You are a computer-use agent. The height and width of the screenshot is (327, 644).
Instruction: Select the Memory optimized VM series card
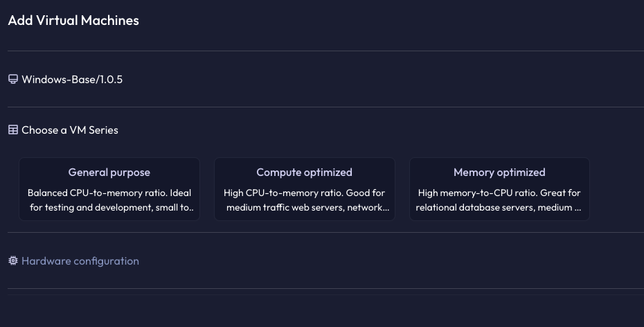pyautogui.click(x=499, y=189)
